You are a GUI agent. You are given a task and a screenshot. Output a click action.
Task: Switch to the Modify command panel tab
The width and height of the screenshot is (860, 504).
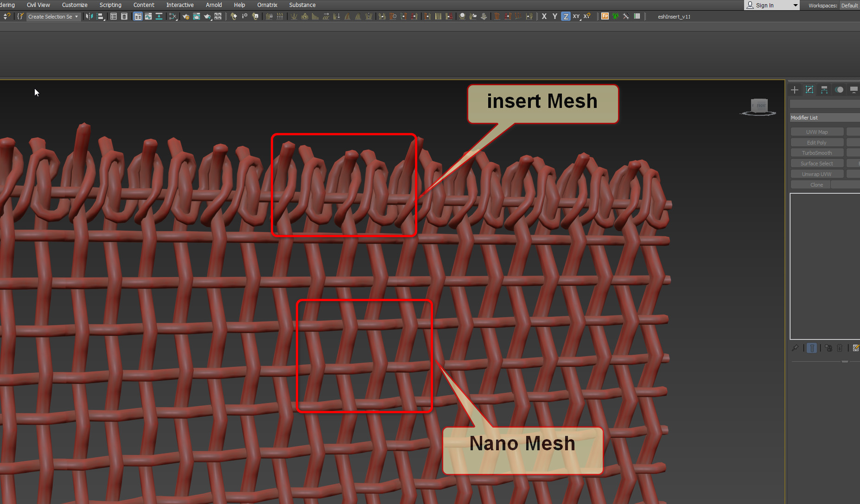tap(809, 90)
